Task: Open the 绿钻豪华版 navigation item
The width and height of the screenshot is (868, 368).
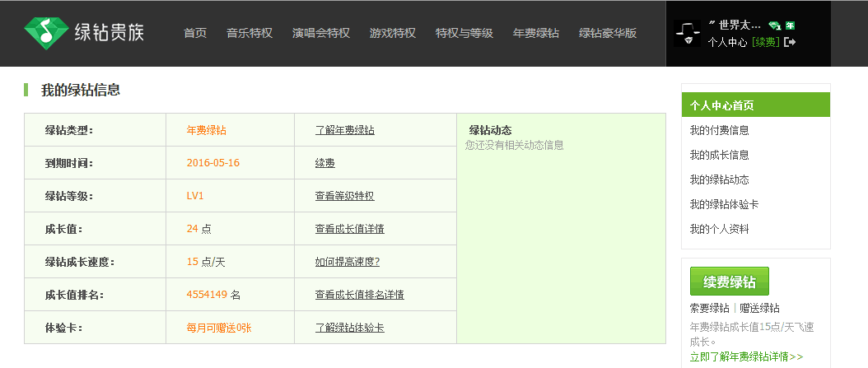Action: [608, 33]
